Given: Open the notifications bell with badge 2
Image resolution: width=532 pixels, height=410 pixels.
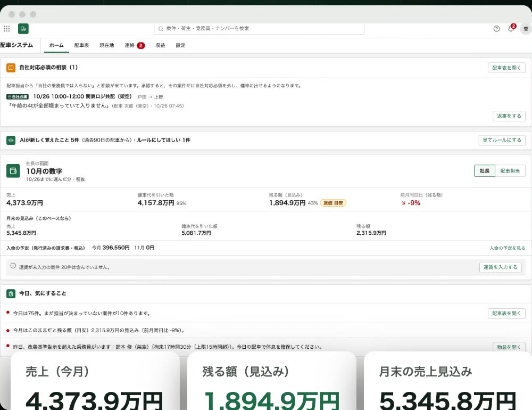Looking at the screenshot, I should point(511,28).
